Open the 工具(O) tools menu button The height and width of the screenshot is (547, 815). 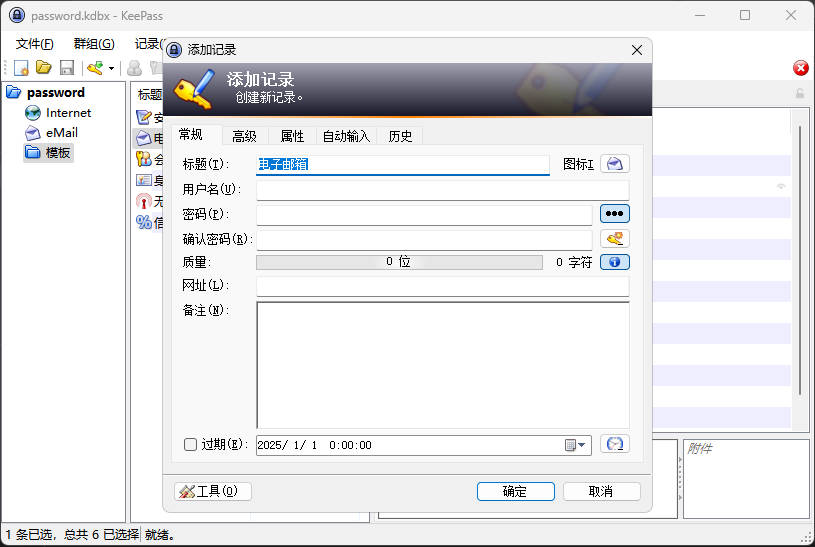(x=213, y=491)
